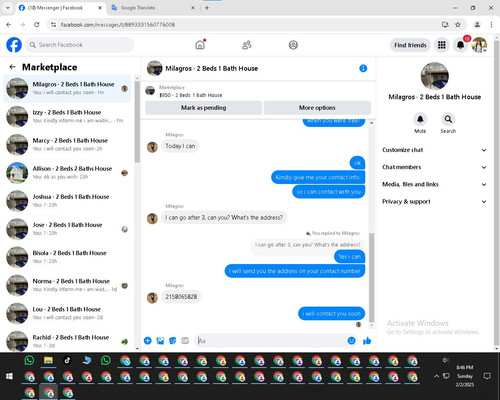
Task: Bookmark this page with the star icon
Action: [x=458, y=24]
